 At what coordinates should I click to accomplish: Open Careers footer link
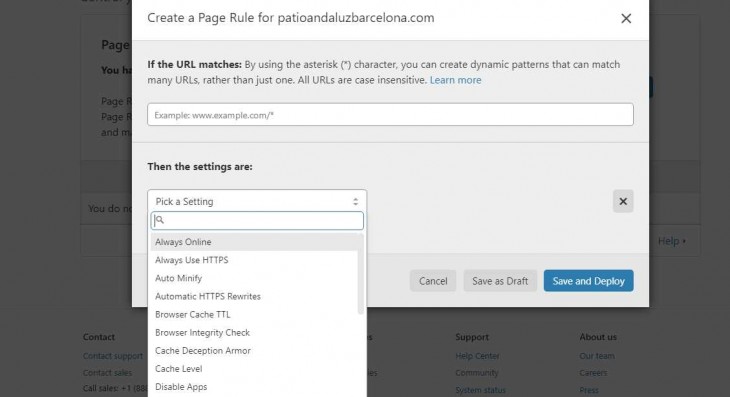(x=593, y=373)
